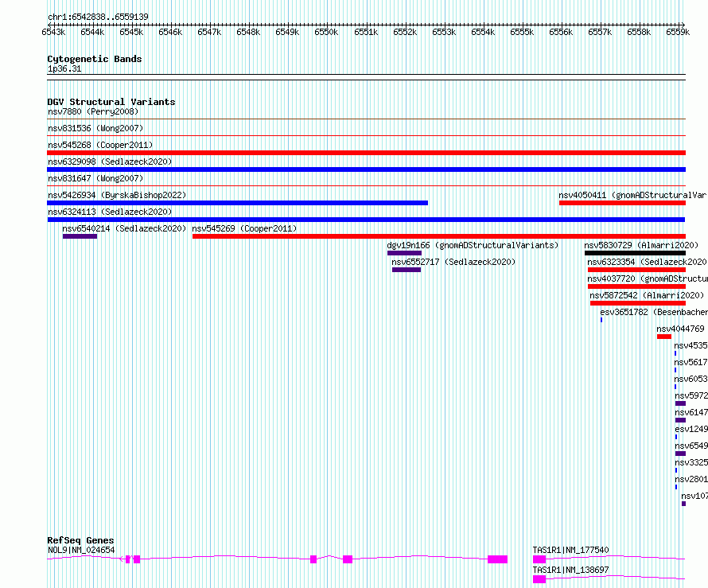Select the red bar of nsv545269 (Cooper2011)
The height and width of the screenshot is (588, 708).
coord(439,236)
